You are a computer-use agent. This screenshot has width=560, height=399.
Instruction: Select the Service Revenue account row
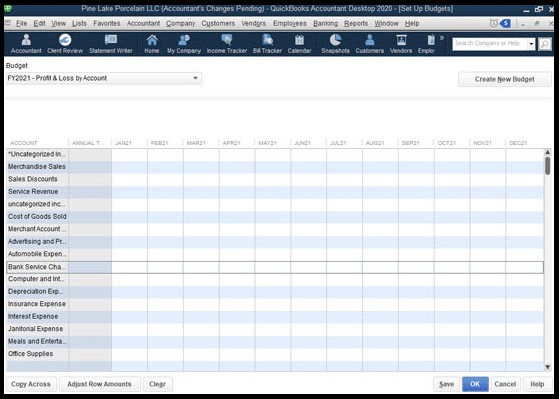[275, 192]
